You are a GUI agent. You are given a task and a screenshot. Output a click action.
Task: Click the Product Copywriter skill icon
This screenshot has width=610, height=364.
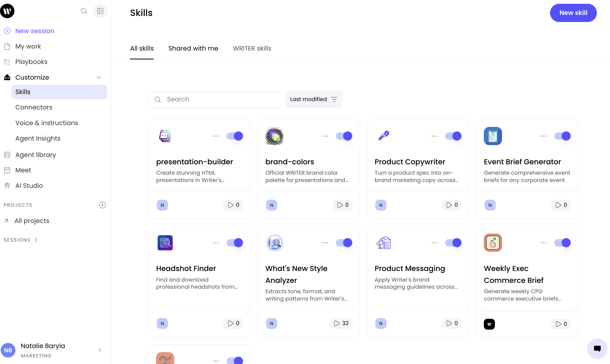click(384, 136)
